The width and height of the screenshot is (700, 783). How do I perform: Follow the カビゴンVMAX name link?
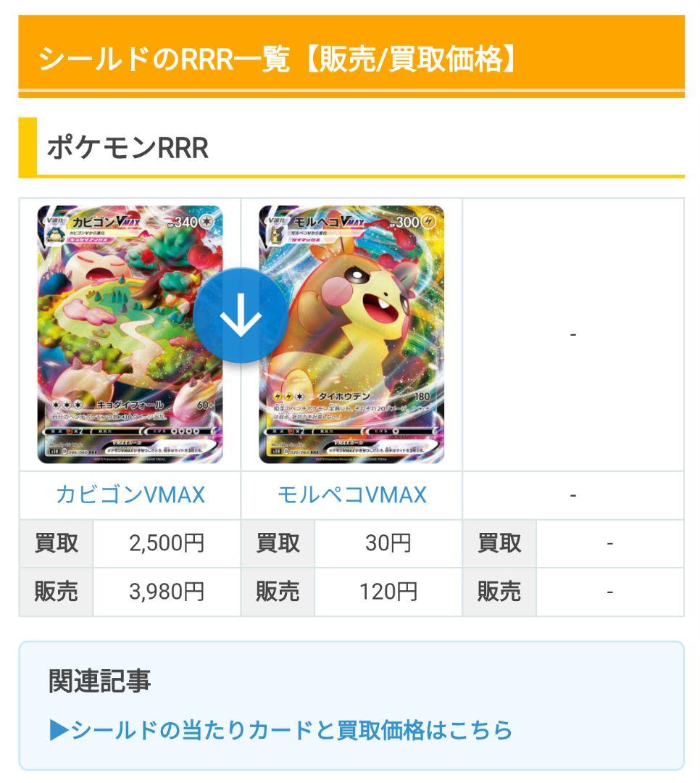click(x=130, y=495)
